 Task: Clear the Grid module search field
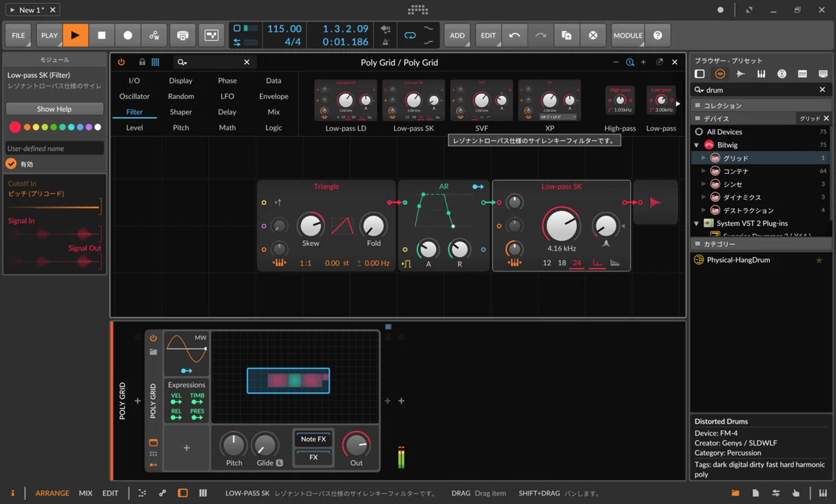[x=247, y=62]
